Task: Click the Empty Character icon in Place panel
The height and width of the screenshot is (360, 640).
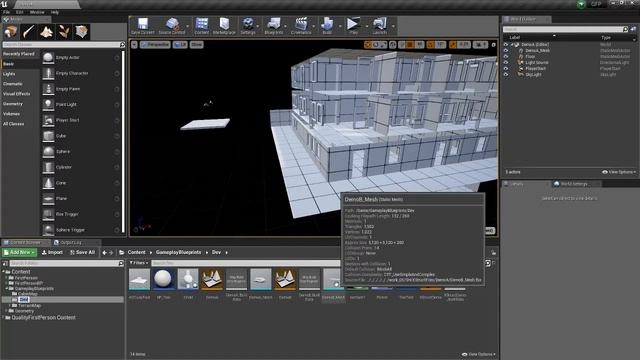Action: (48, 73)
